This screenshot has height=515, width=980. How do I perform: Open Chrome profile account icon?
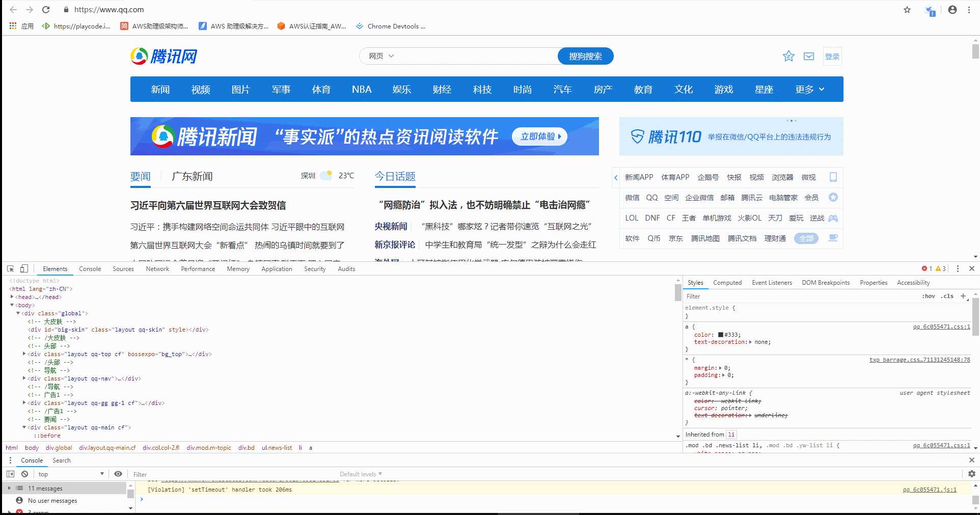[x=952, y=10]
